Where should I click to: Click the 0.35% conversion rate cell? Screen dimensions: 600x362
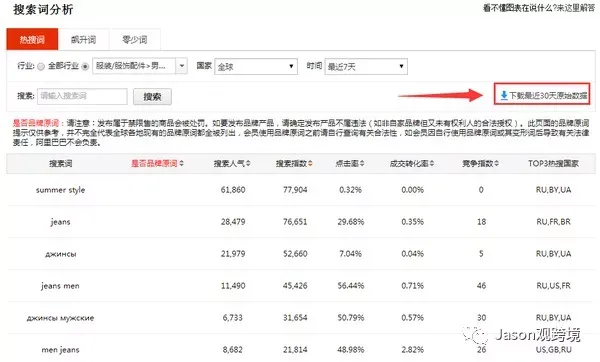[x=412, y=222]
